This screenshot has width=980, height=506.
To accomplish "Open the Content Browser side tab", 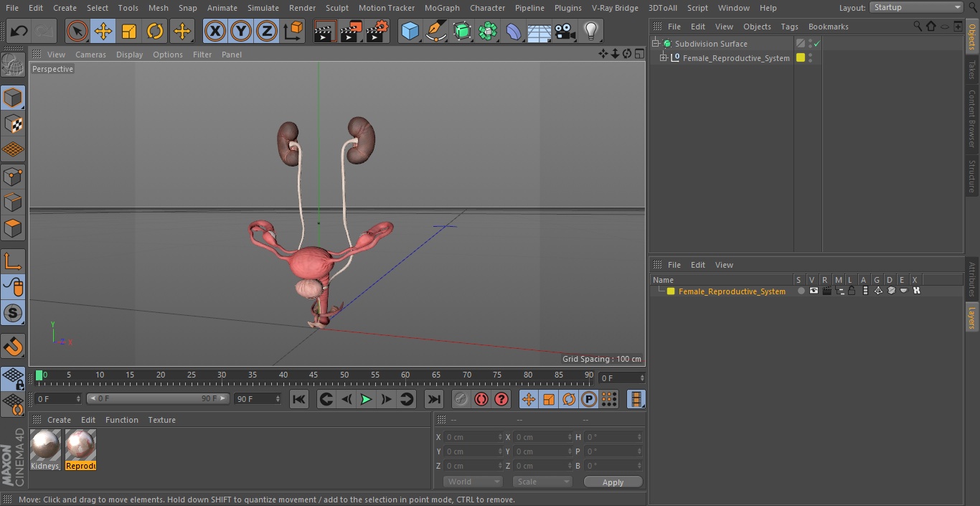I will [972, 118].
